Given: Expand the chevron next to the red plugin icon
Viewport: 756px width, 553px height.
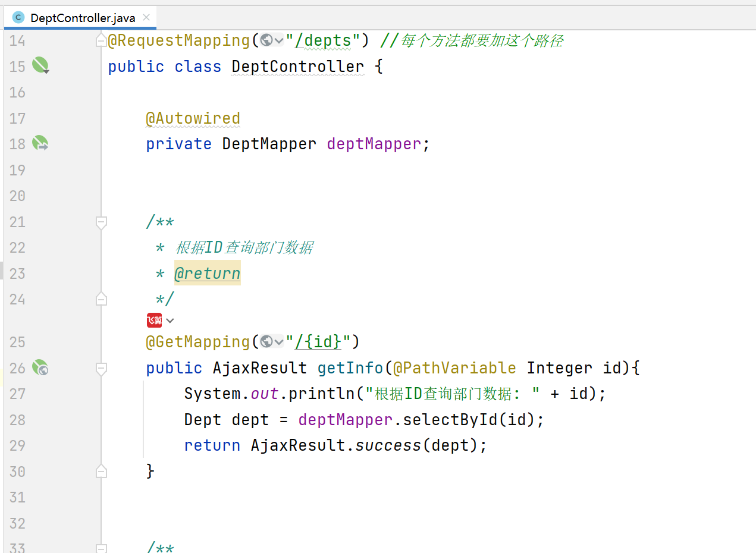Looking at the screenshot, I should tap(170, 321).
